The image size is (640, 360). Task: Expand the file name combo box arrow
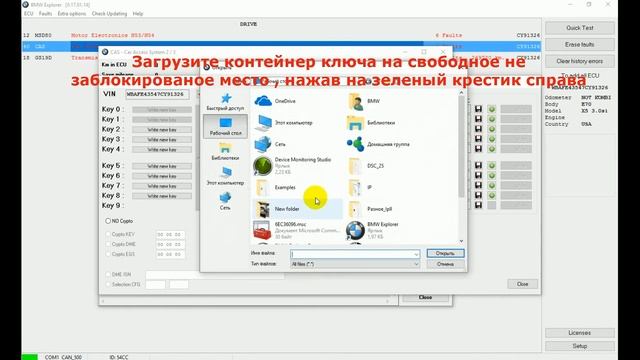(416, 254)
